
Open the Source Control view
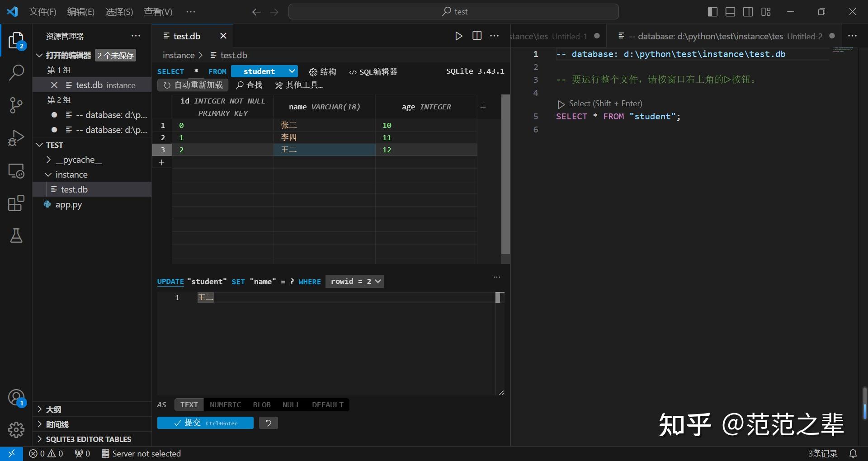click(16, 105)
